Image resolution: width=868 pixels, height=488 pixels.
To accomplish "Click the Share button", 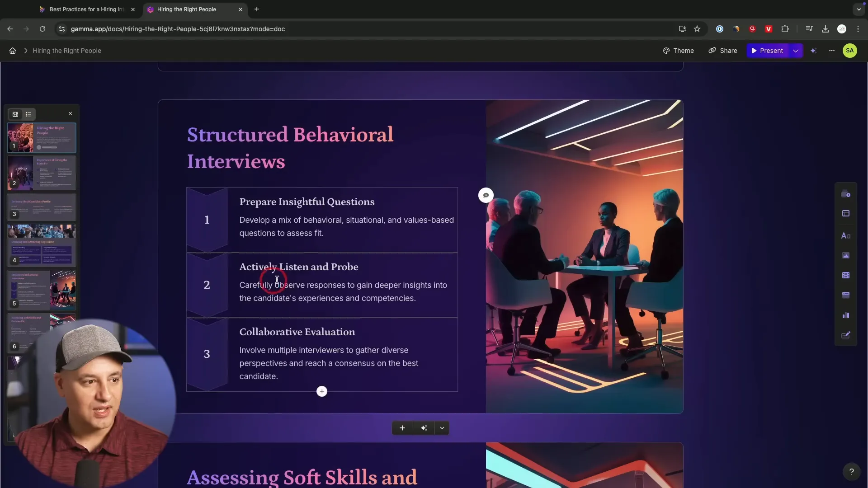I will [x=722, y=51].
